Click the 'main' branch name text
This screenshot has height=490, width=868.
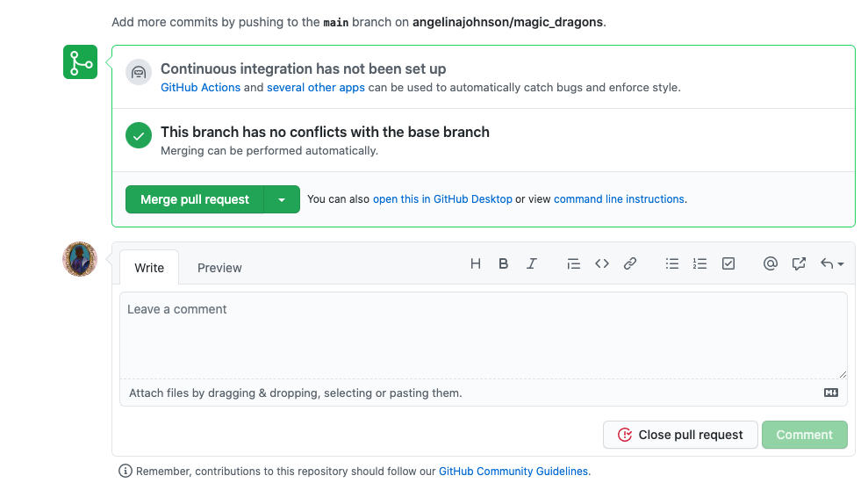tap(336, 23)
